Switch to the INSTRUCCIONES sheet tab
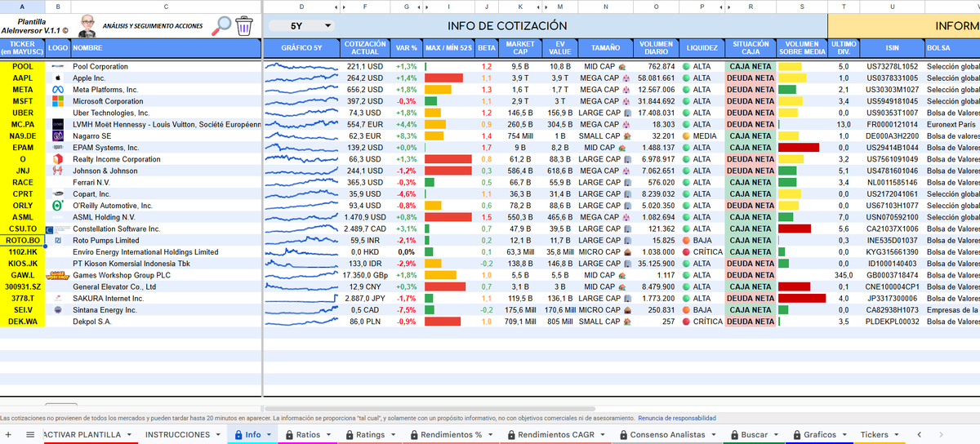Viewport: 980px width, 444px height. pyautogui.click(x=177, y=435)
